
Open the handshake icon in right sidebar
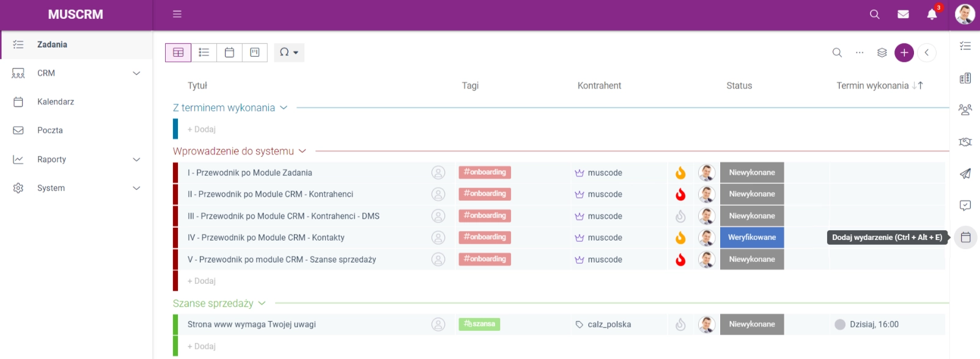pos(965,142)
